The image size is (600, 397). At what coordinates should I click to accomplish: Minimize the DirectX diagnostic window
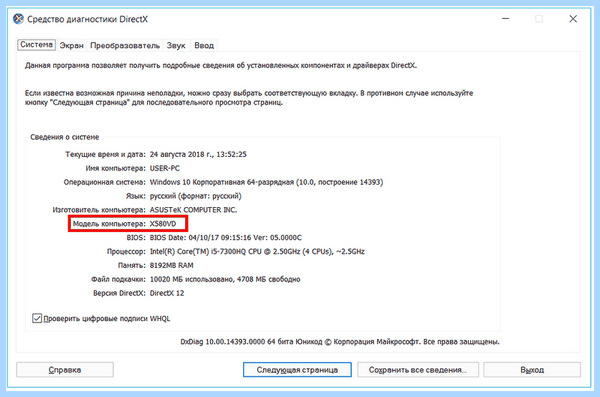tap(505, 19)
